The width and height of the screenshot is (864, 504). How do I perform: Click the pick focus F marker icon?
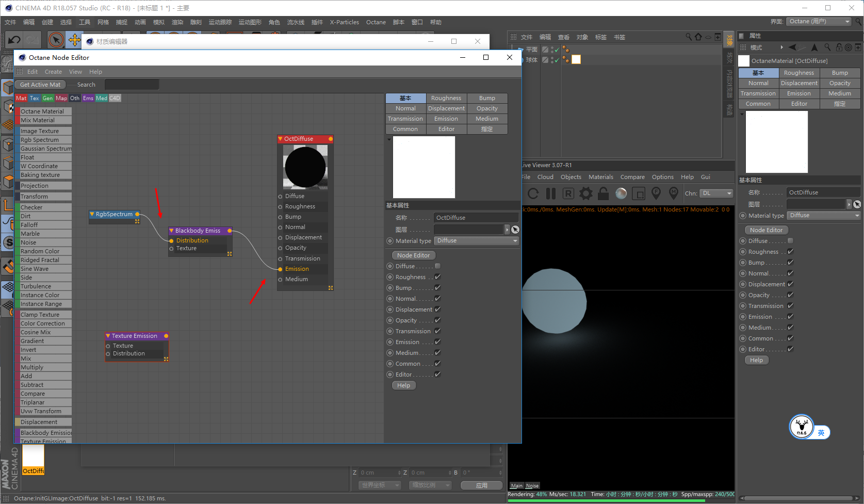point(656,193)
